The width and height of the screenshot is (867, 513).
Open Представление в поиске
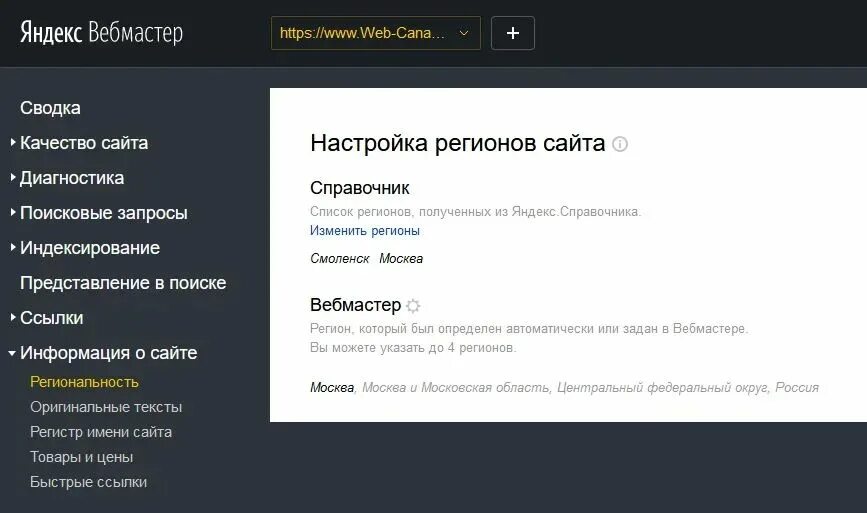point(123,283)
